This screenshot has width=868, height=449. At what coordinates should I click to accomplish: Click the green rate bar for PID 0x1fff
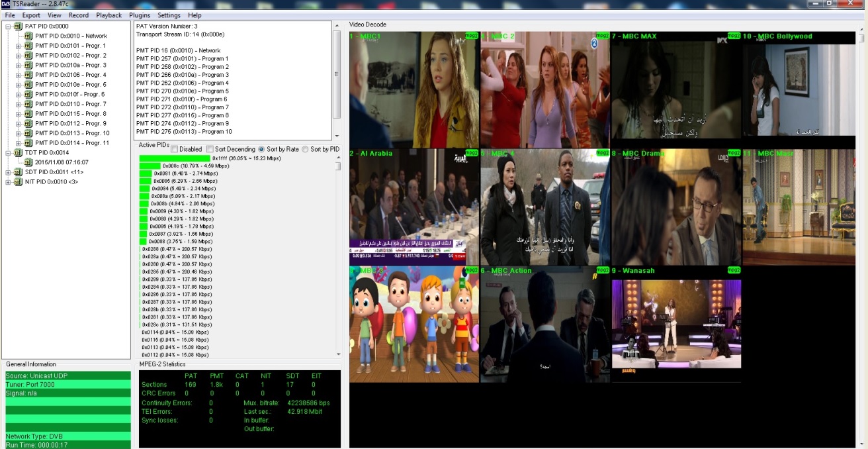point(175,159)
